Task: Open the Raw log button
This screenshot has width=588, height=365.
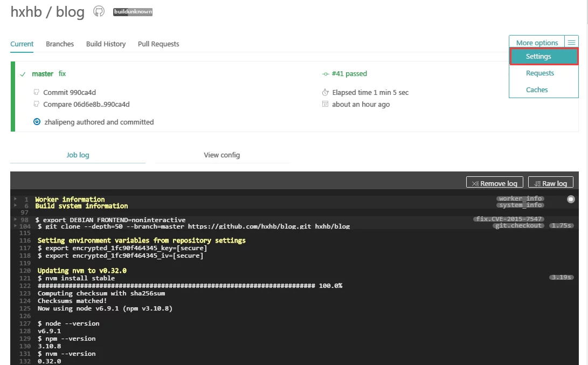Action: point(550,183)
